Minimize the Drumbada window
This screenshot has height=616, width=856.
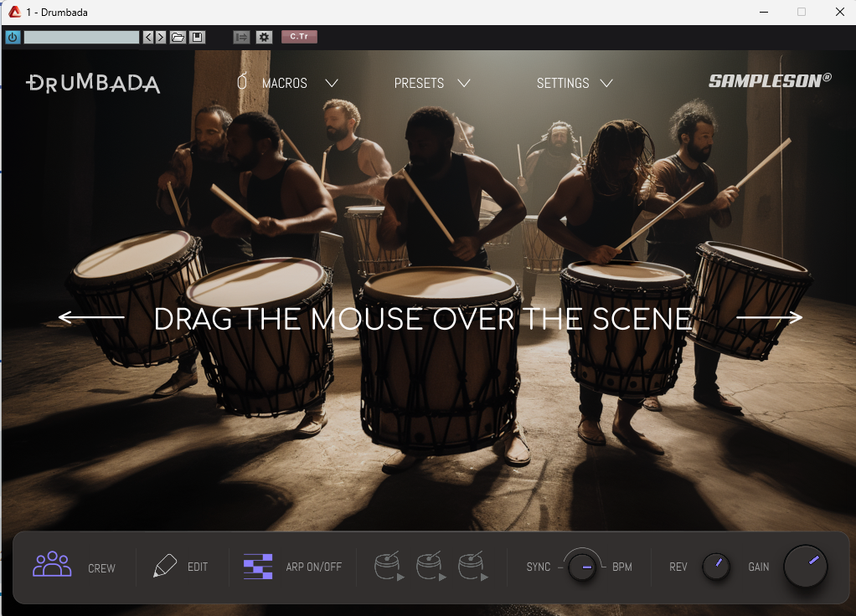(764, 12)
